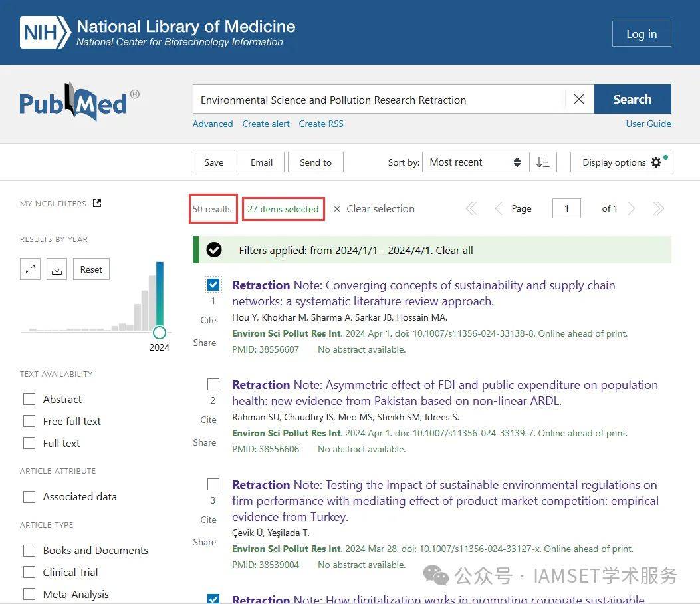Click the sort order direction icon
The height and width of the screenshot is (604, 700).
click(x=542, y=162)
